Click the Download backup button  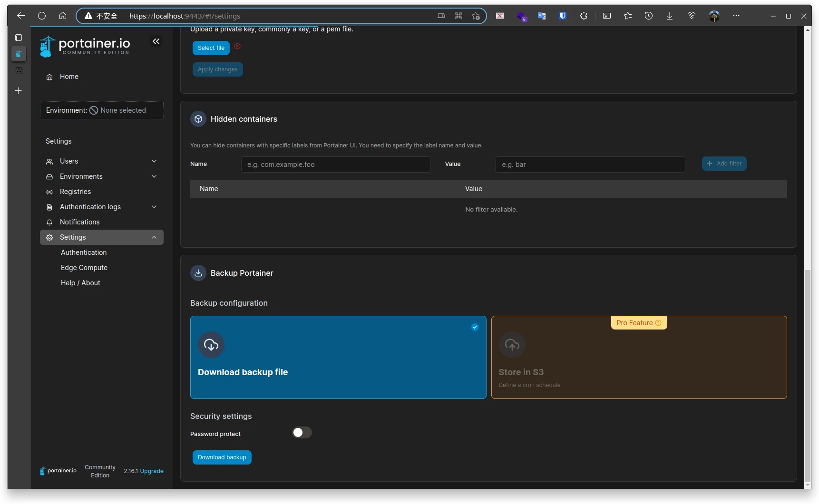click(x=222, y=457)
